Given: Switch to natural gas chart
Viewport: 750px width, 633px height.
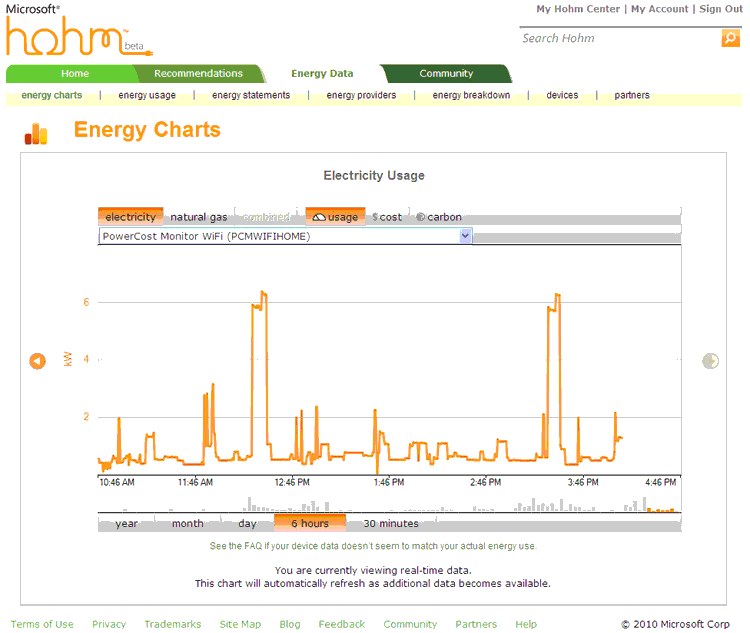Looking at the screenshot, I should pos(199,217).
